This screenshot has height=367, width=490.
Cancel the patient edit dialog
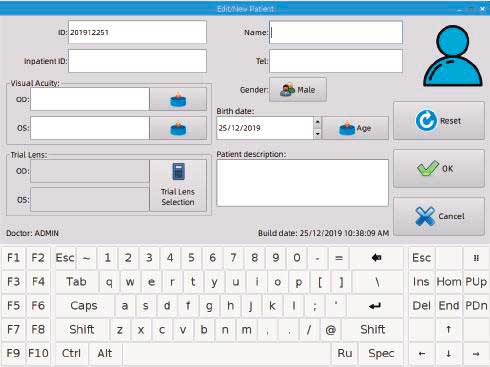tap(439, 216)
